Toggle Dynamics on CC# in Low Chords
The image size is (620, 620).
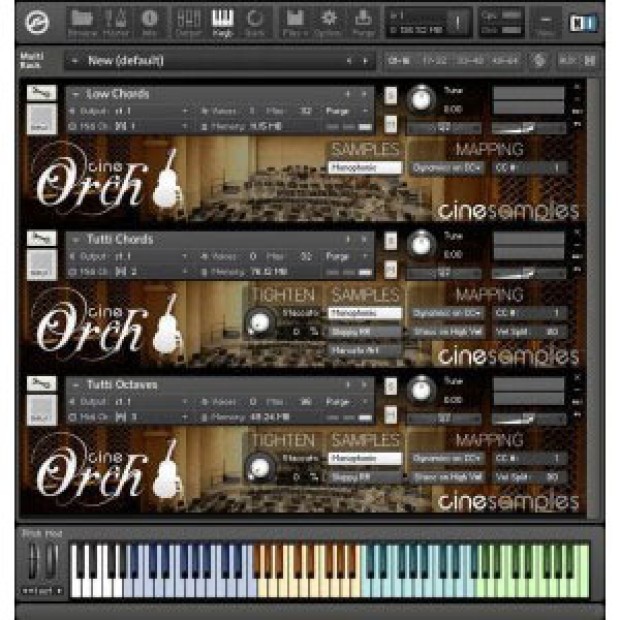click(x=446, y=168)
